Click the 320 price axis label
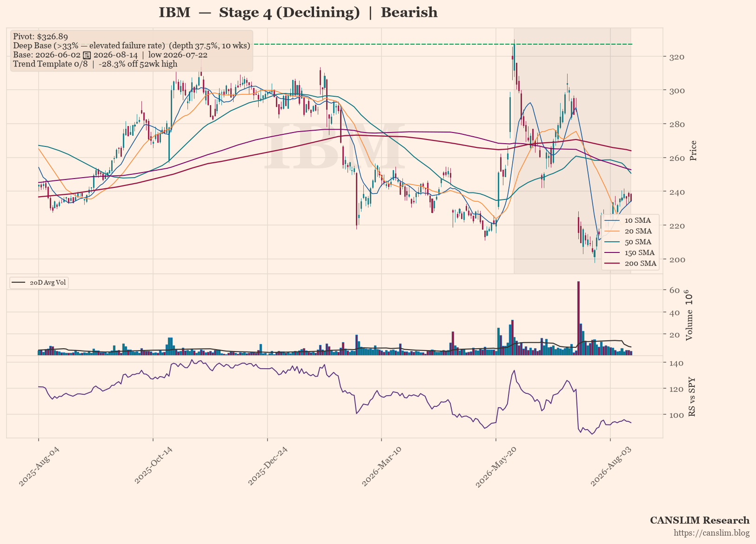 click(x=677, y=57)
